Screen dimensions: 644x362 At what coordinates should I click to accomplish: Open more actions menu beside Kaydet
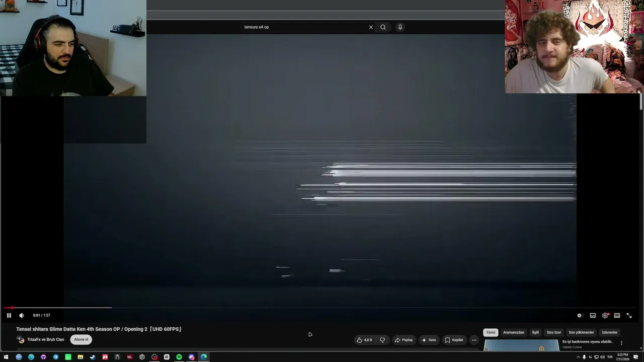[x=474, y=340]
